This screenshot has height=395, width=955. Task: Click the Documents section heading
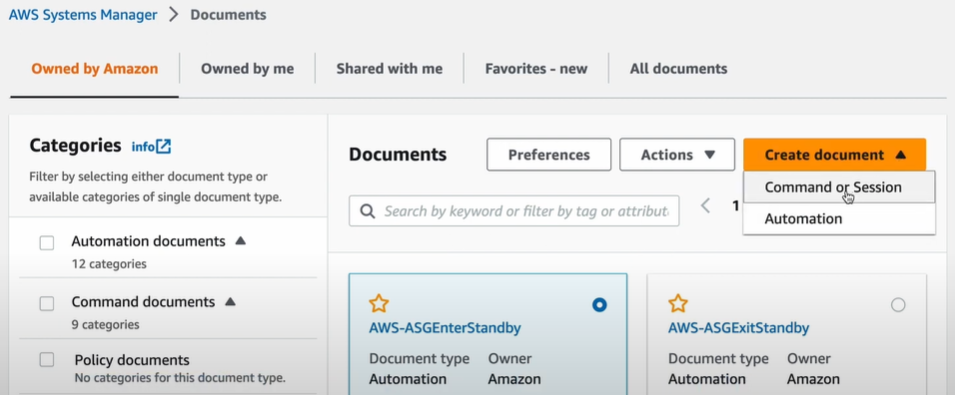398,155
